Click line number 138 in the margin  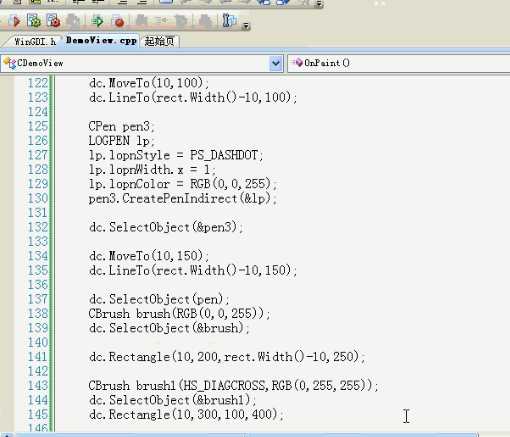[38, 313]
